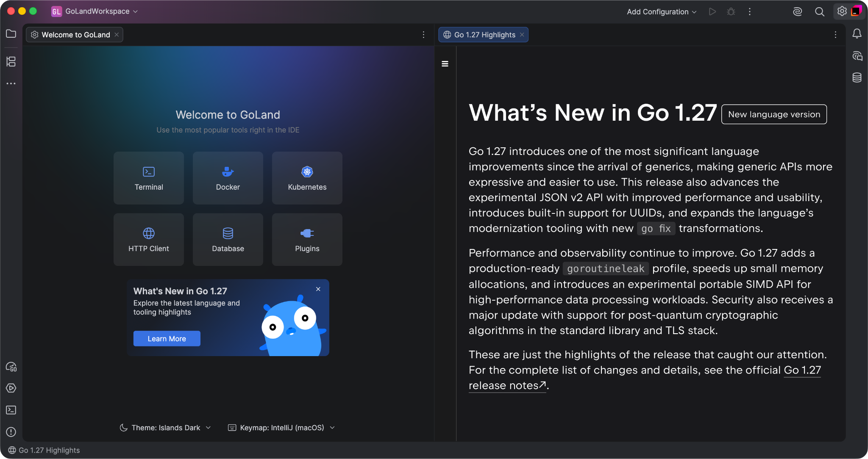Open the More Actions toolbar menu
Image resolution: width=868 pixels, height=459 pixels.
[750, 12]
